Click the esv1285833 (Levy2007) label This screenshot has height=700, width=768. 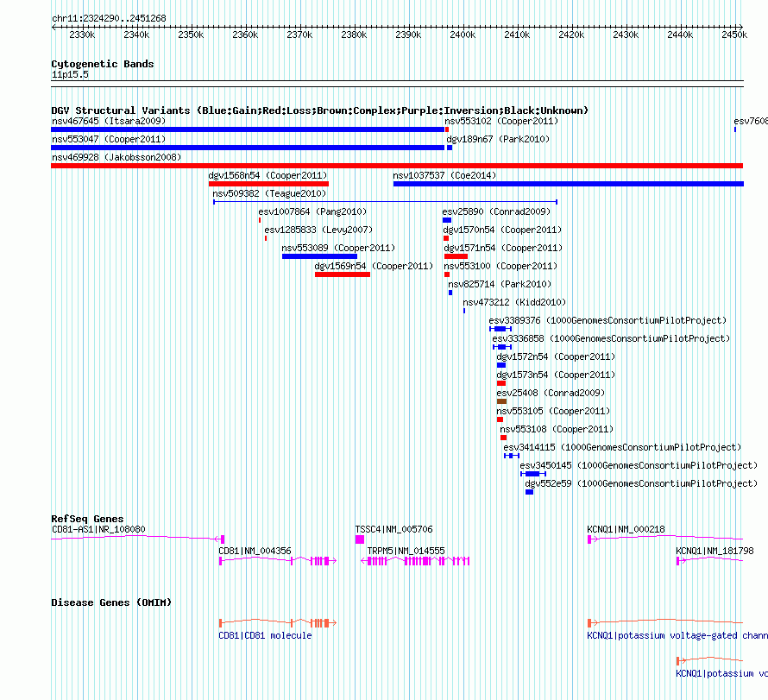point(318,230)
